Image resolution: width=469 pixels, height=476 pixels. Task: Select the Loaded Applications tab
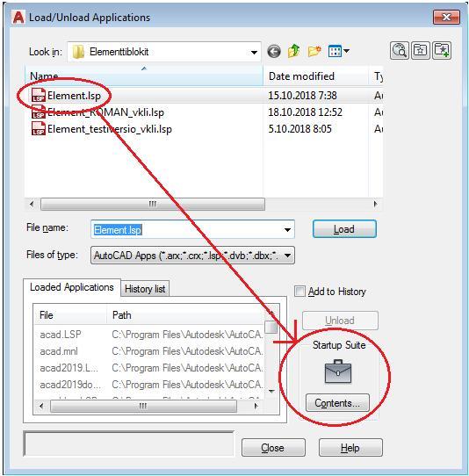[72, 287]
